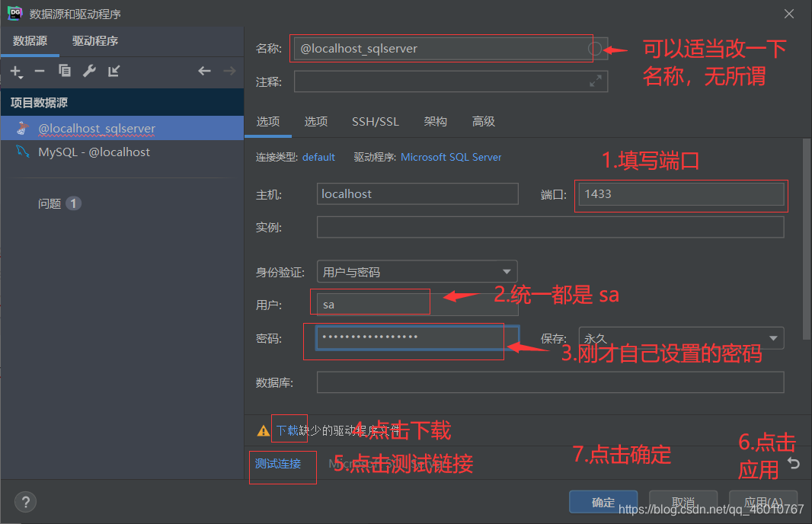Open driver settings with the wrench icon

pos(89,71)
